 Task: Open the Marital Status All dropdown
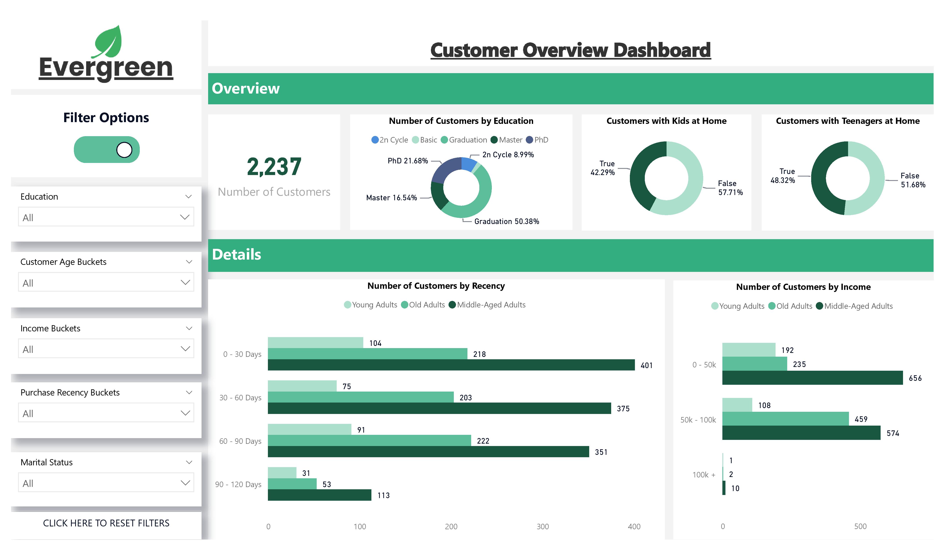pyautogui.click(x=106, y=483)
